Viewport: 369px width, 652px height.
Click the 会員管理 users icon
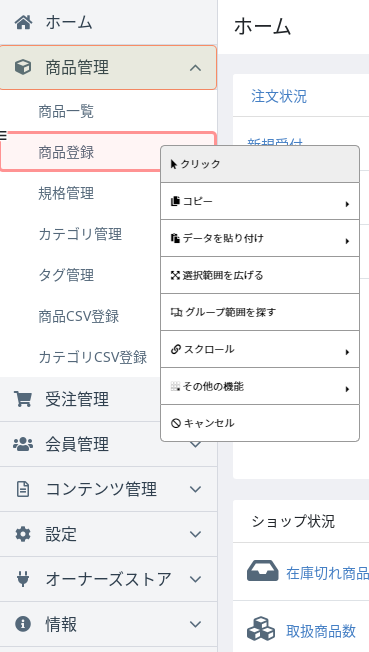pos(23,444)
